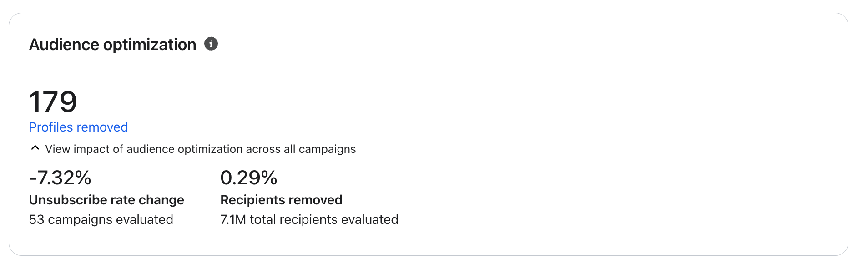Click the word "Unsubscribe" in the bold label
The height and width of the screenshot is (274, 868).
(66, 200)
